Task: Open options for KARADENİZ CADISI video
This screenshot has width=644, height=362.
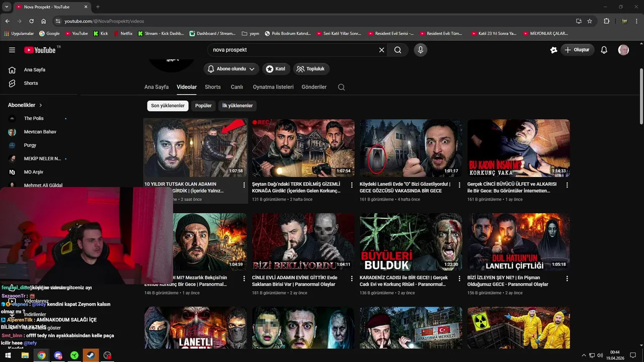Action: click(x=459, y=279)
